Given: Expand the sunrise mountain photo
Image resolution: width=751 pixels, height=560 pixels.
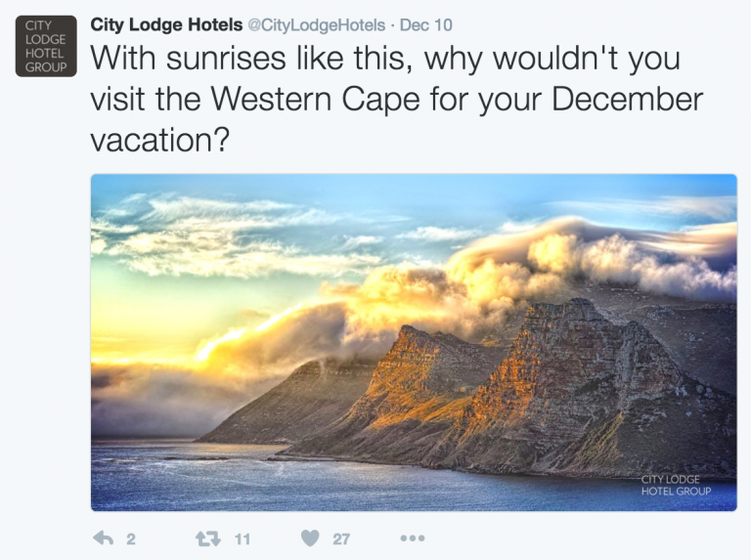Looking at the screenshot, I should tap(413, 342).
